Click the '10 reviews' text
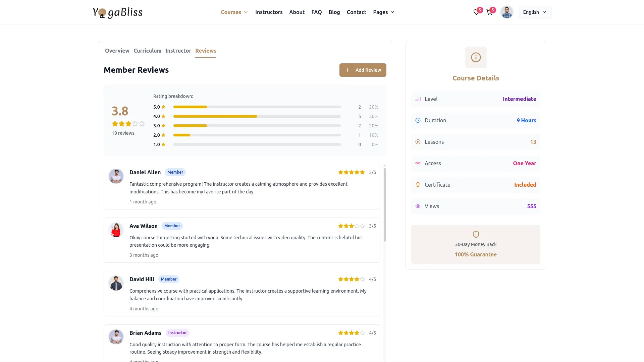Screen dimensions: 644x362 pyautogui.click(x=123, y=133)
